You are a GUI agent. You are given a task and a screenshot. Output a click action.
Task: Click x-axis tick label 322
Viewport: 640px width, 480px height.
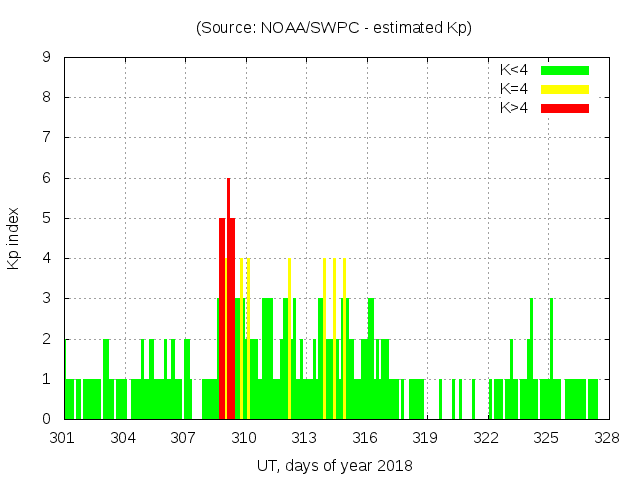pyautogui.click(x=486, y=438)
